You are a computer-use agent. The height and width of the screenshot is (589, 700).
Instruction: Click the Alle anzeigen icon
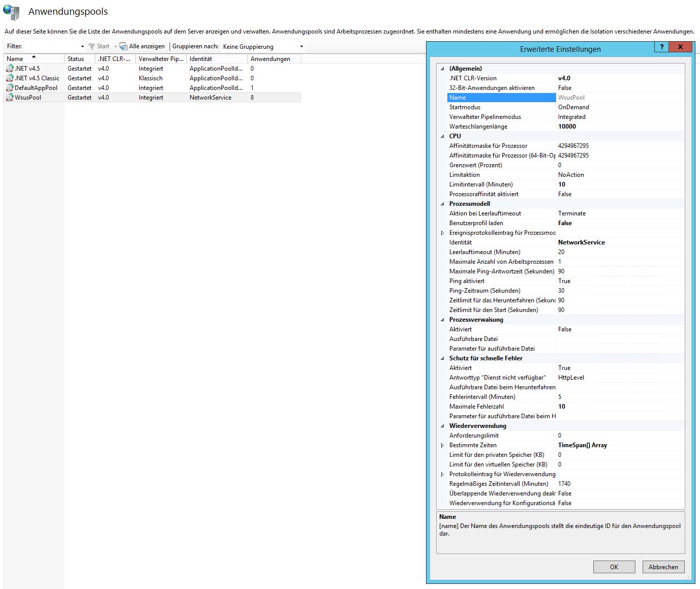(124, 46)
